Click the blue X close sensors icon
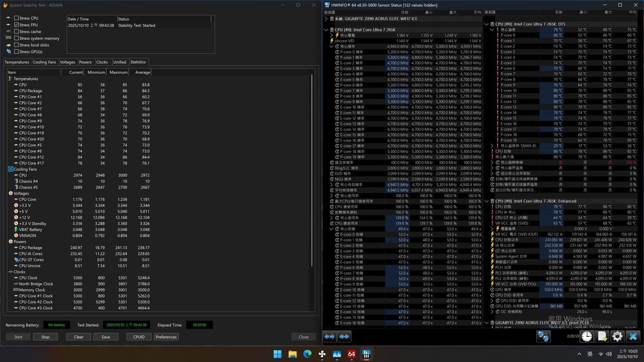This screenshot has height=362, width=644. 633,336
